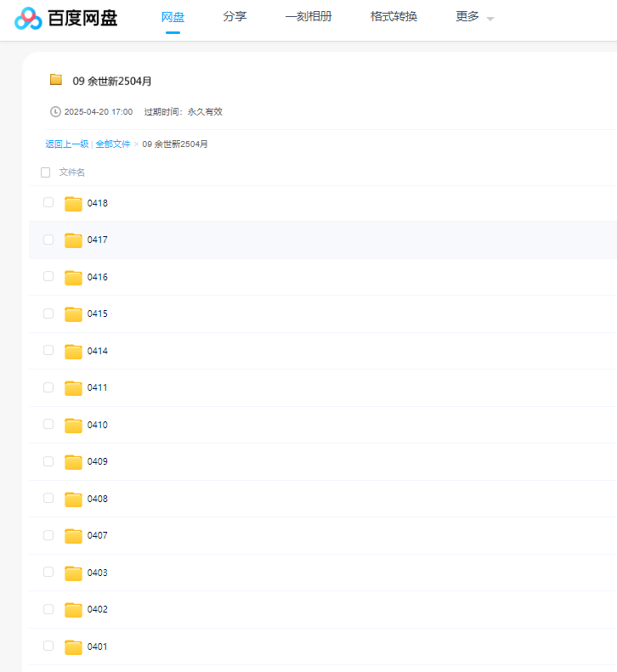The width and height of the screenshot is (617, 672).
Task: Tick the checkbox next to folder 0402
Action: [48, 609]
